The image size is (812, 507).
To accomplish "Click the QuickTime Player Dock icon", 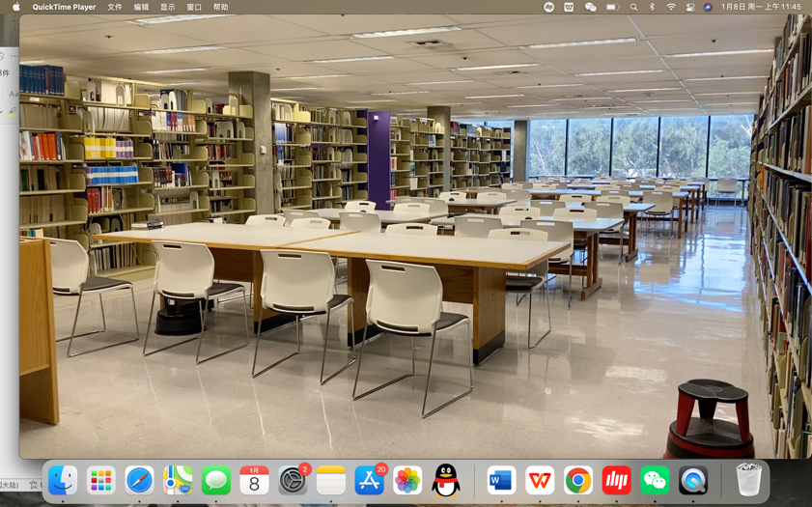I will 693,480.
